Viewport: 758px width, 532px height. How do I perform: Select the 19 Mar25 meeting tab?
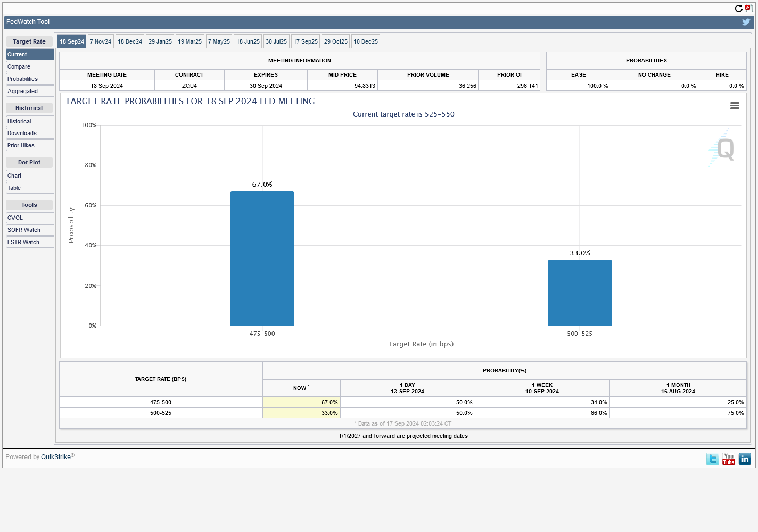[190, 41]
